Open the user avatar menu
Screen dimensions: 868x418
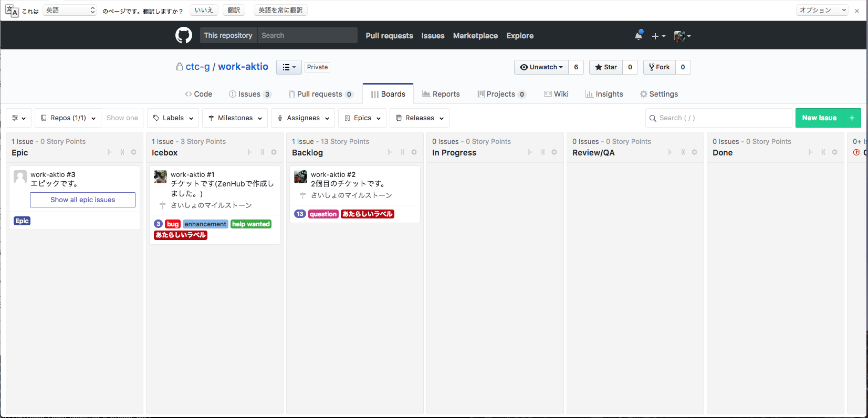point(682,36)
